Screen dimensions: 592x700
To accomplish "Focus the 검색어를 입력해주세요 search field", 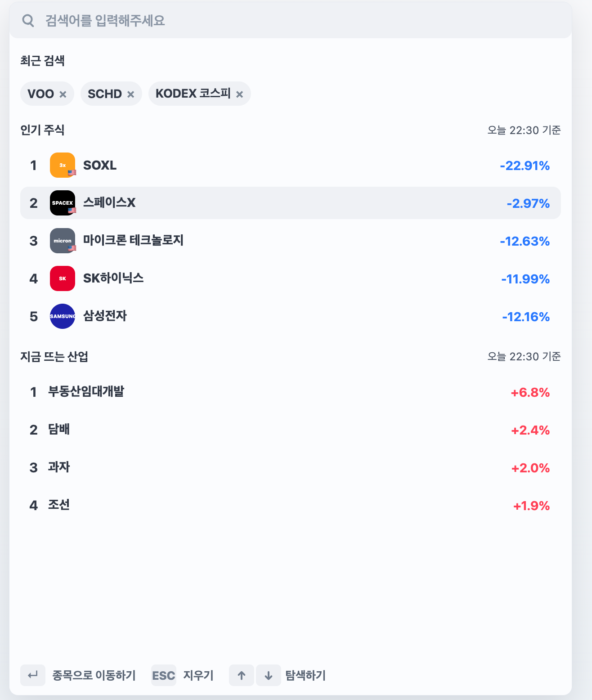I will pos(291,21).
